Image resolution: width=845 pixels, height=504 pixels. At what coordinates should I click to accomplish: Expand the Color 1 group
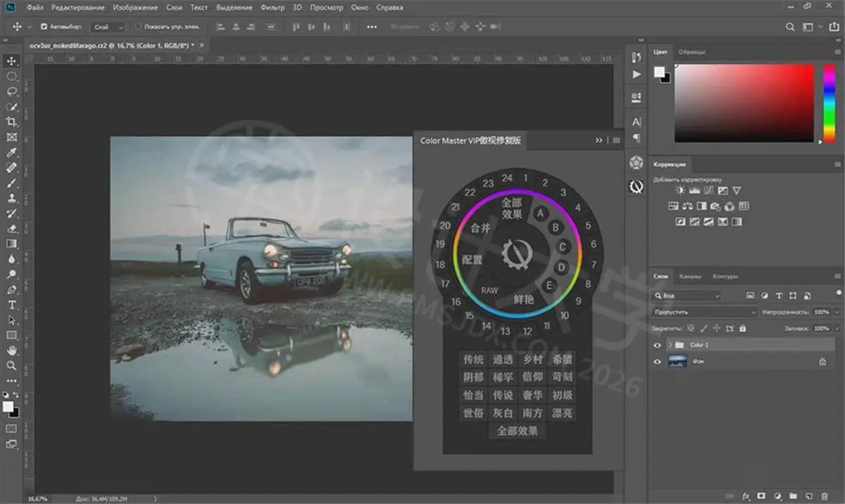coord(670,345)
